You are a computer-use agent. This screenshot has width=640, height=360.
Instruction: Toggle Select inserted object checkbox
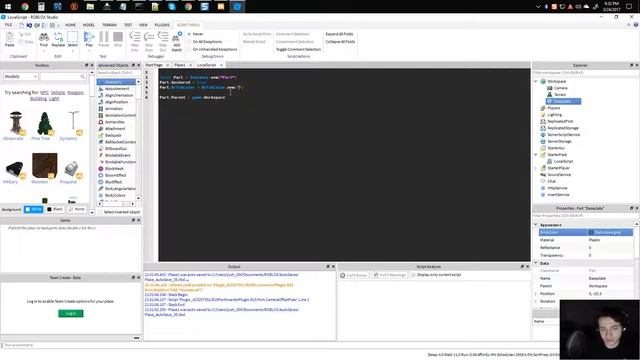click(100, 212)
